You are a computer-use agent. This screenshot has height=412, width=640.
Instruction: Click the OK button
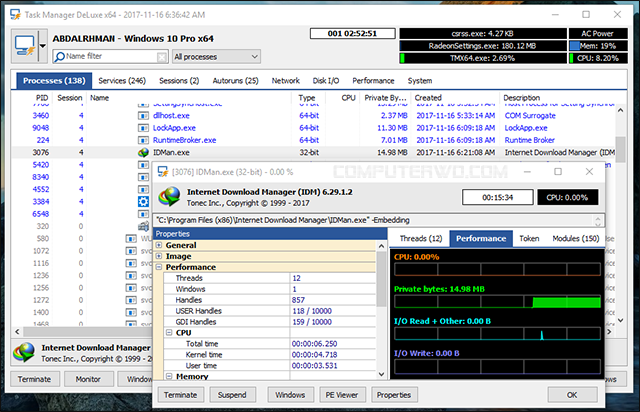tap(572, 395)
